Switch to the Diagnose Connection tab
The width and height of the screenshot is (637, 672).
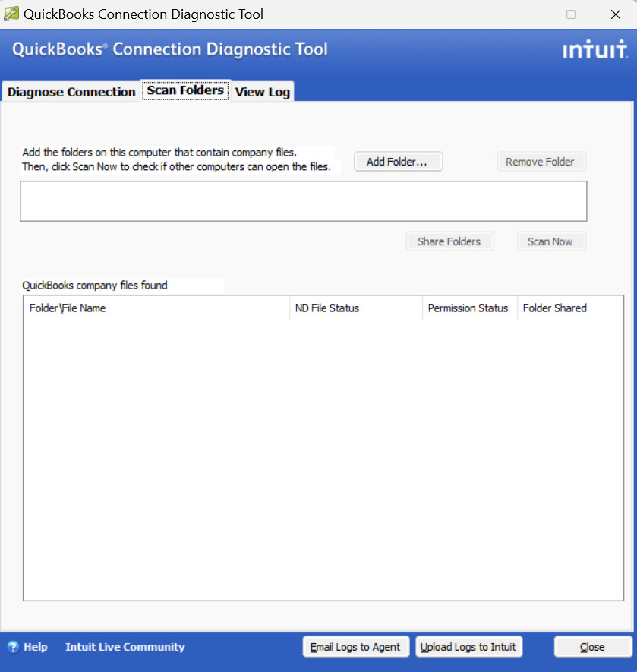click(x=70, y=91)
